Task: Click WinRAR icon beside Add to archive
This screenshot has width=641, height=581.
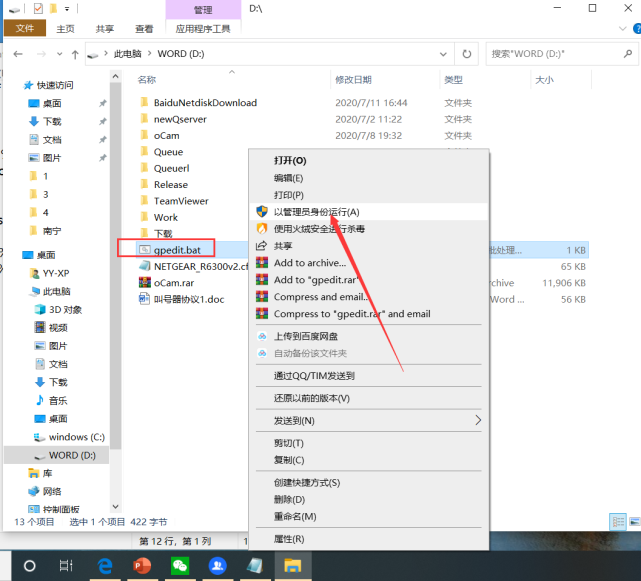Action: (262, 262)
